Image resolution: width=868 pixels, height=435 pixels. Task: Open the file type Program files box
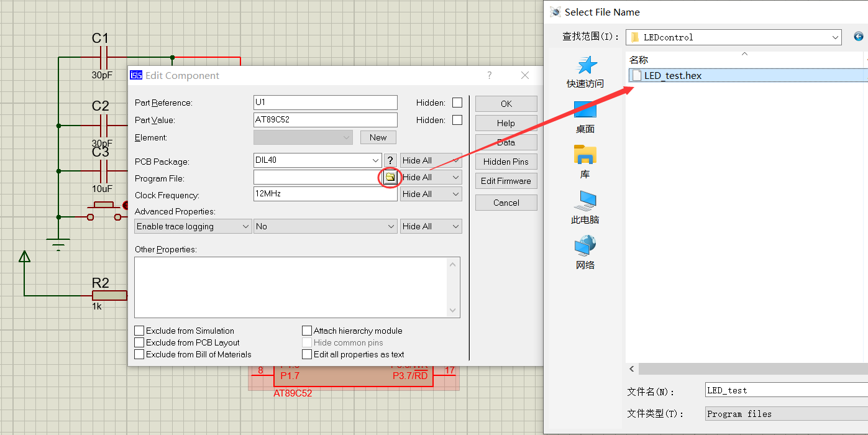coord(787,414)
